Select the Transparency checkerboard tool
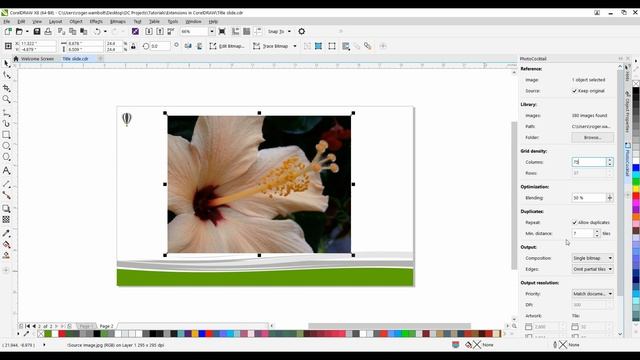 (7, 220)
